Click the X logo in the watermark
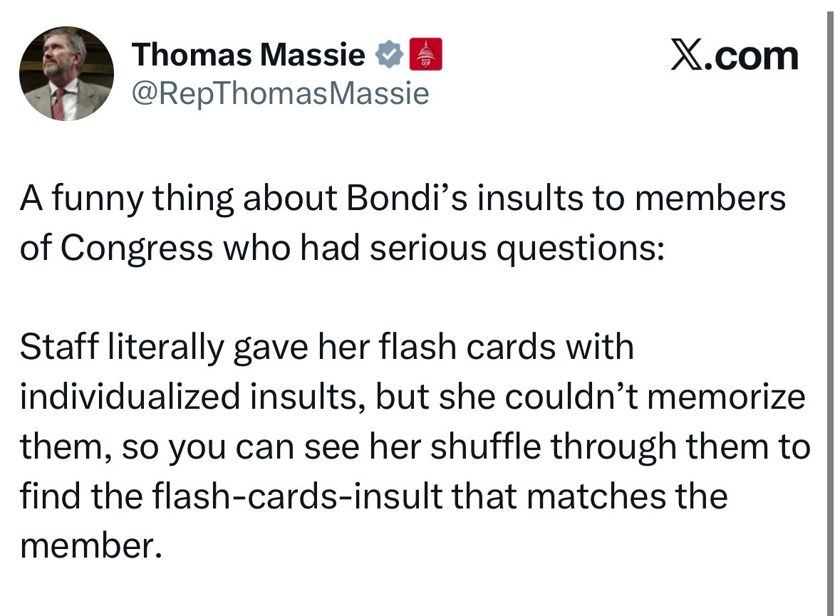This screenshot has width=840, height=616. coord(687,56)
